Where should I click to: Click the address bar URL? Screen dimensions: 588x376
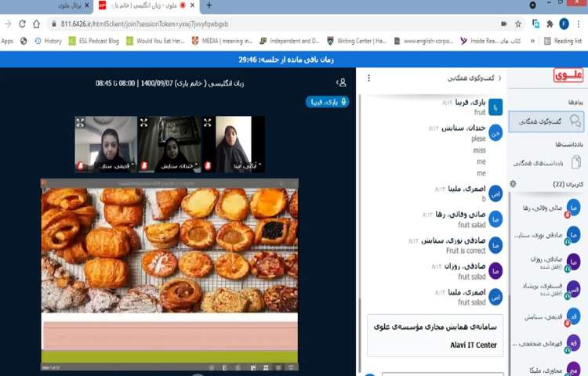(x=144, y=24)
